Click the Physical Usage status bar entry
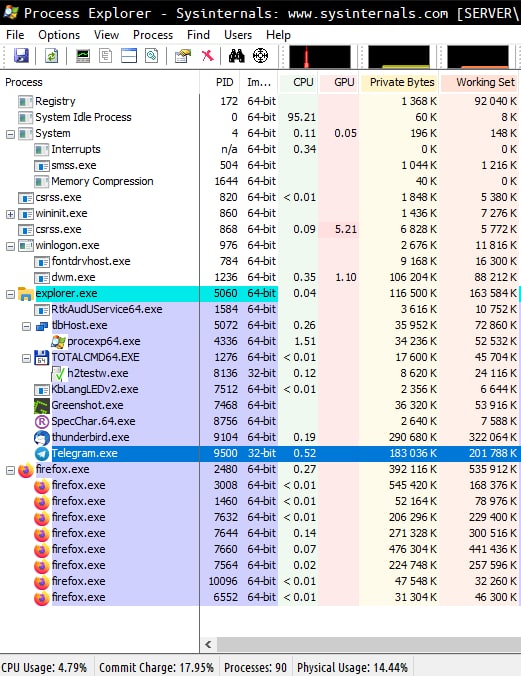The width and height of the screenshot is (521, 676). (352, 667)
